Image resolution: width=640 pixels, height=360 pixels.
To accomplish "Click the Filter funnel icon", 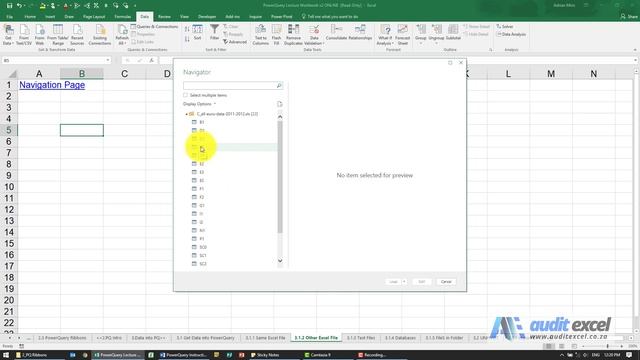I will [214, 32].
